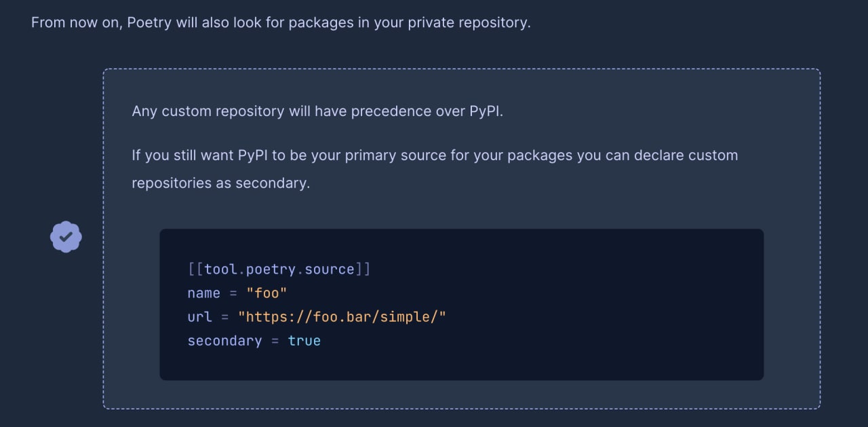Image resolution: width=868 pixels, height=427 pixels.
Task: Click the equals sign after the name key
Action: click(233, 293)
